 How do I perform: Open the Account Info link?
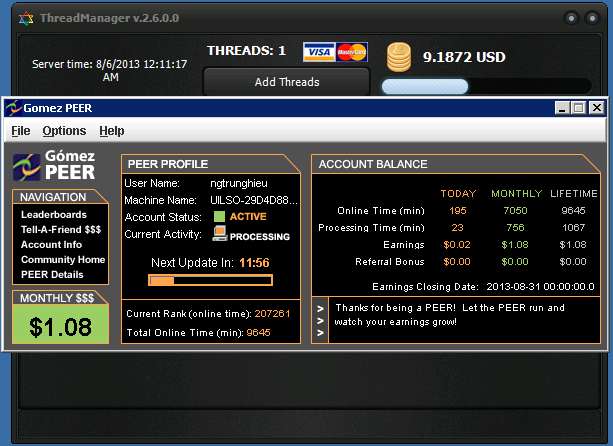(52, 245)
